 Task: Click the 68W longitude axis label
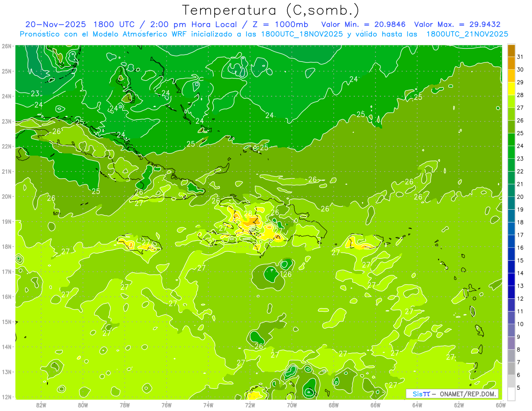(x=334, y=405)
